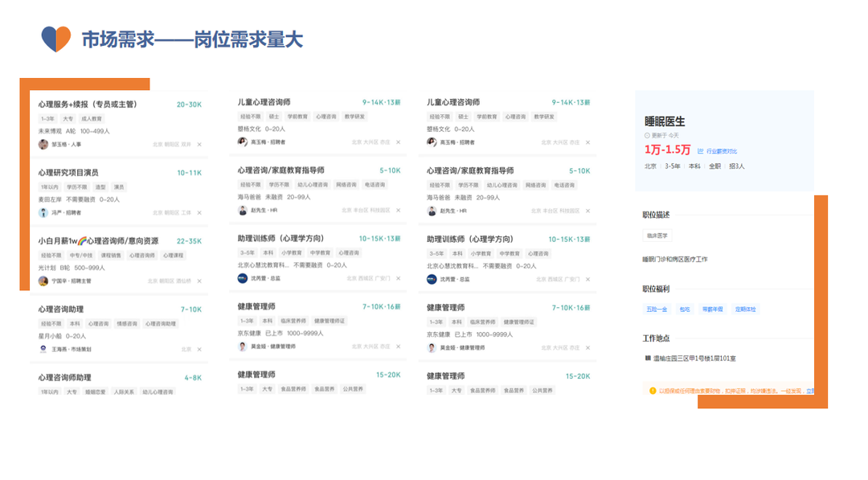Click 王海燕's avatar icon

pyautogui.click(x=43, y=350)
